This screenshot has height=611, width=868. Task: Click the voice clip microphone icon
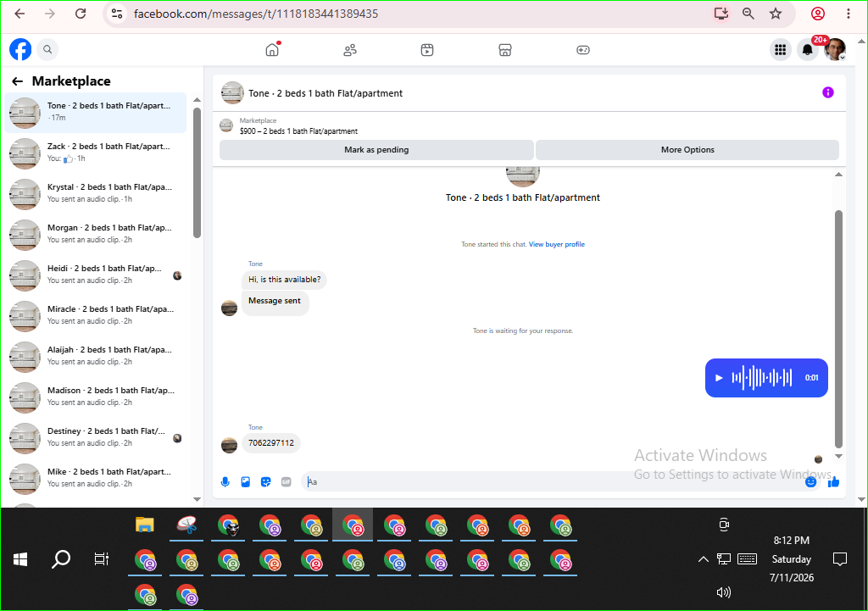pyautogui.click(x=225, y=482)
